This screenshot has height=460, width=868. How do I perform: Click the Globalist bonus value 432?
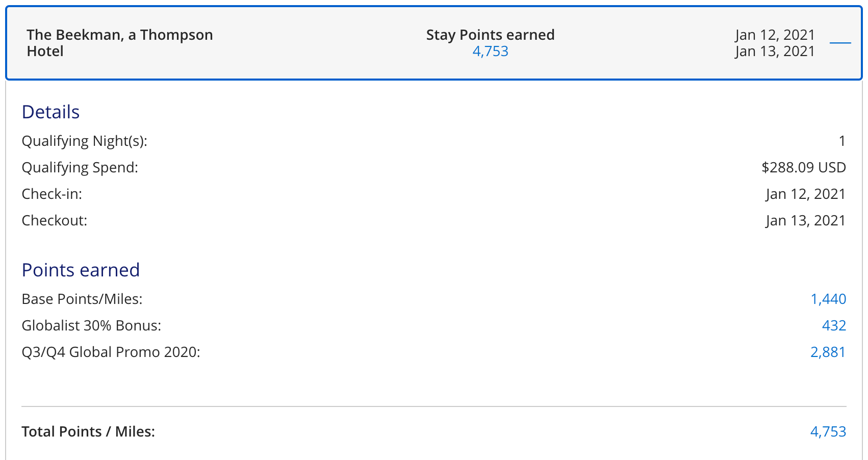(x=834, y=325)
